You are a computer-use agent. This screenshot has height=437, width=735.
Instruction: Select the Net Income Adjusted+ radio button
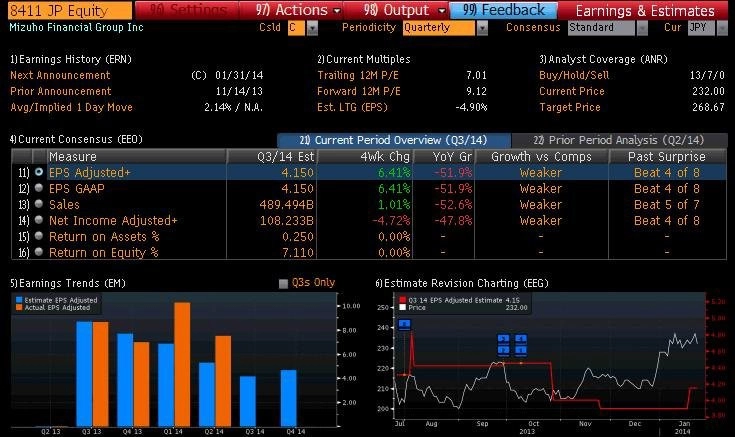(x=39, y=220)
